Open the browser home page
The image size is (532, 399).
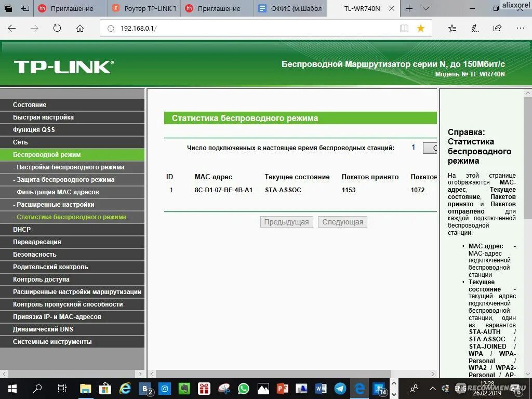79,29
